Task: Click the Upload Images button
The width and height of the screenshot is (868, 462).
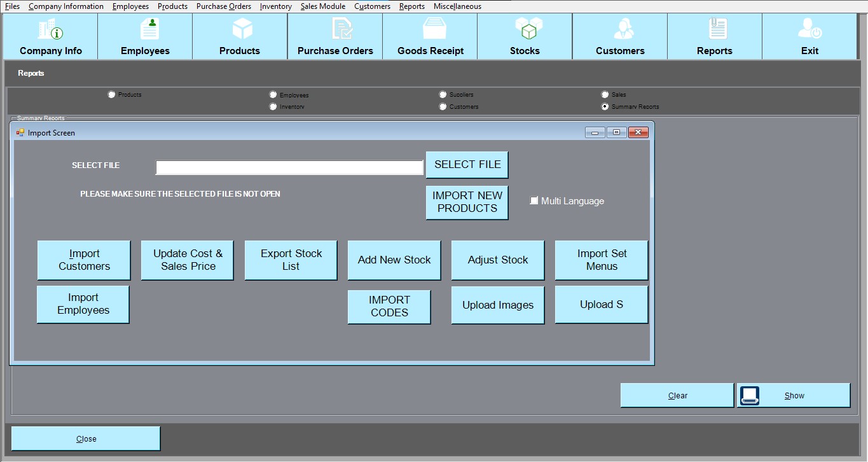Action: [x=498, y=305]
